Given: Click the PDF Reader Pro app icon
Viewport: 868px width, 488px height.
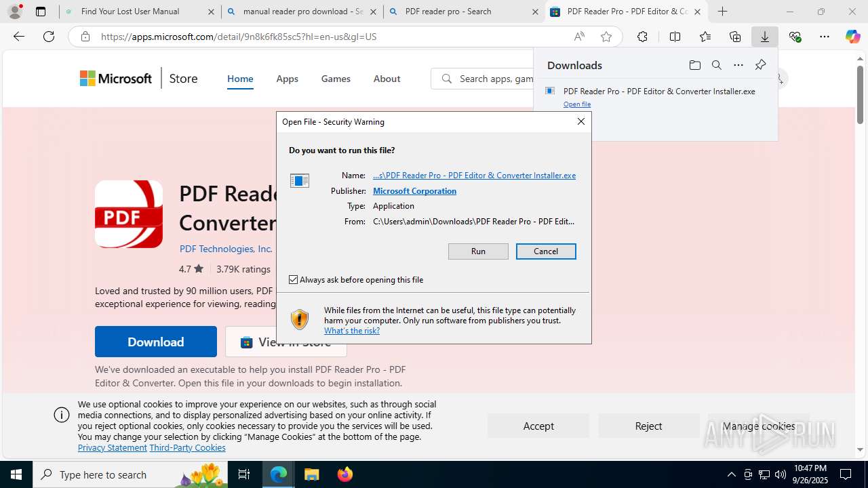Looking at the screenshot, I should click(129, 214).
